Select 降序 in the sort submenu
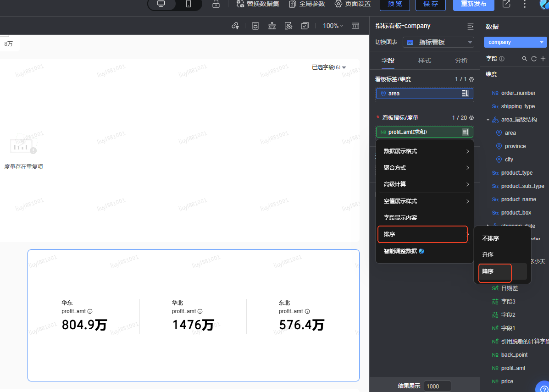549x392 pixels. tap(488, 271)
